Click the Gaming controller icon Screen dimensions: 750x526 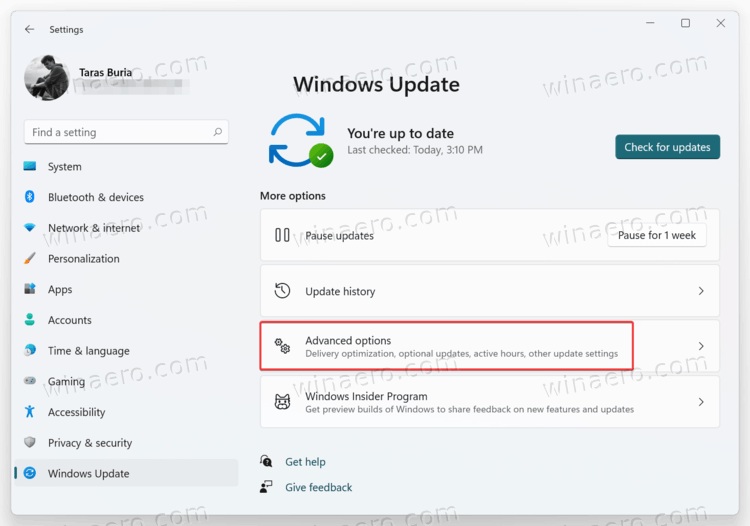point(30,381)
